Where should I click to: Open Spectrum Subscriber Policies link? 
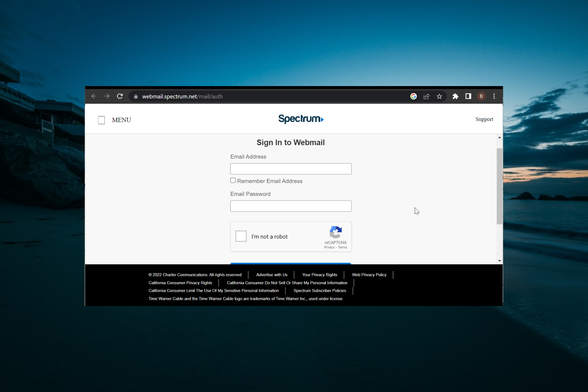tap(320, 291)
